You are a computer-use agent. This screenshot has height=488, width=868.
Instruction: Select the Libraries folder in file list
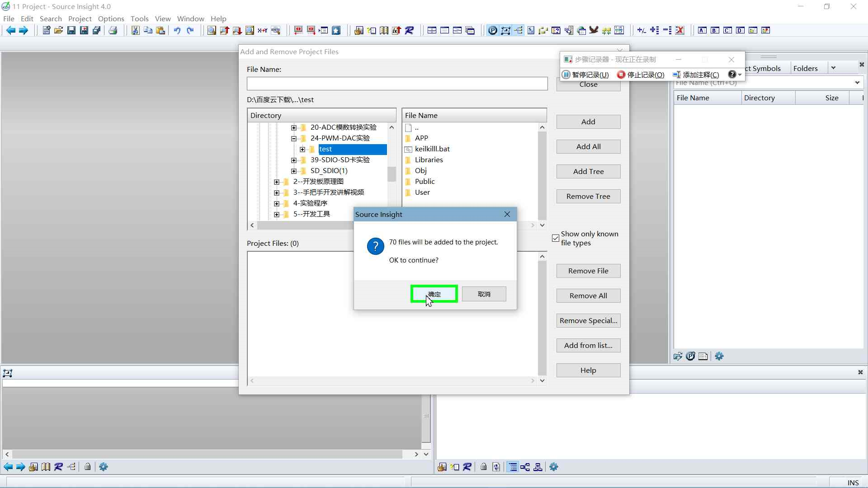click(429, 160)
